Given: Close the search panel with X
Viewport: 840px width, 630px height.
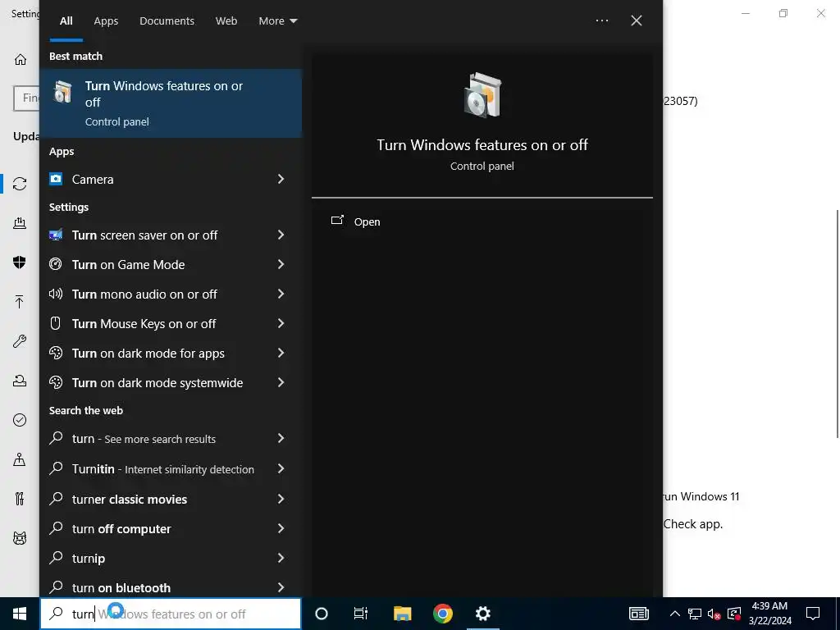Looking at the screenshot, I should point(637,21).
